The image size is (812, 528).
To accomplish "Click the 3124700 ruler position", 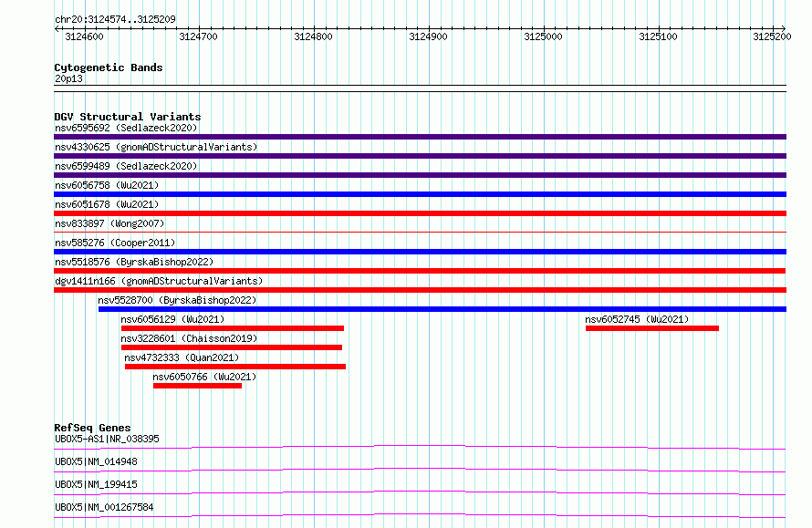I will [x=198, y=36].
